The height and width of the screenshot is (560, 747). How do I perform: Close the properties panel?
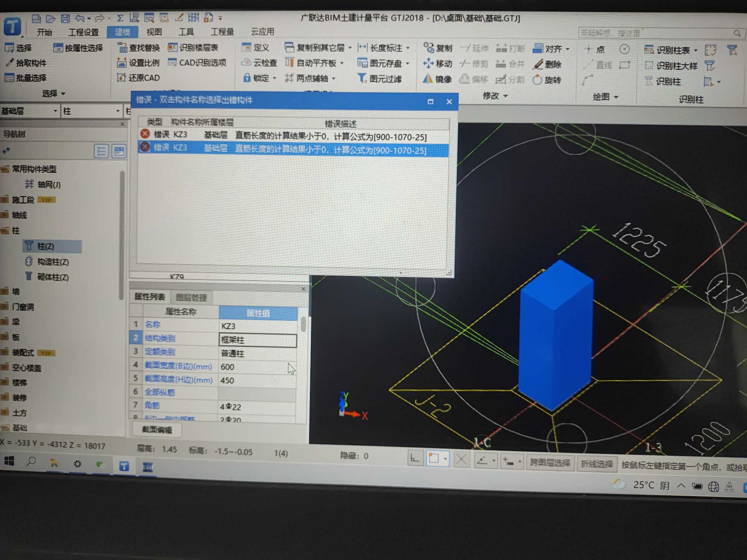[x=303, y=289]
